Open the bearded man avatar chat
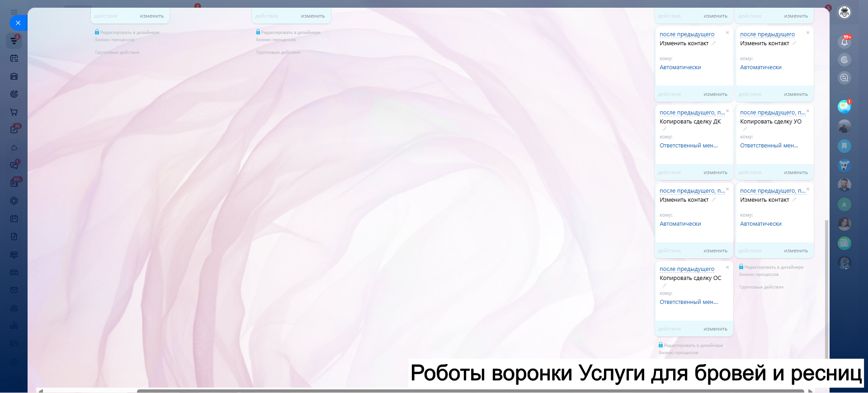The height and width of the screenshot is (393, 868). pos(844,185)
